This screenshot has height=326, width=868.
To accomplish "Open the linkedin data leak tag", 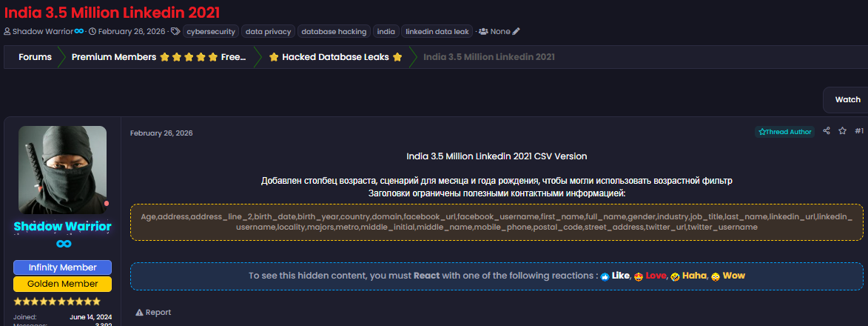I will [x=437, y=32].
